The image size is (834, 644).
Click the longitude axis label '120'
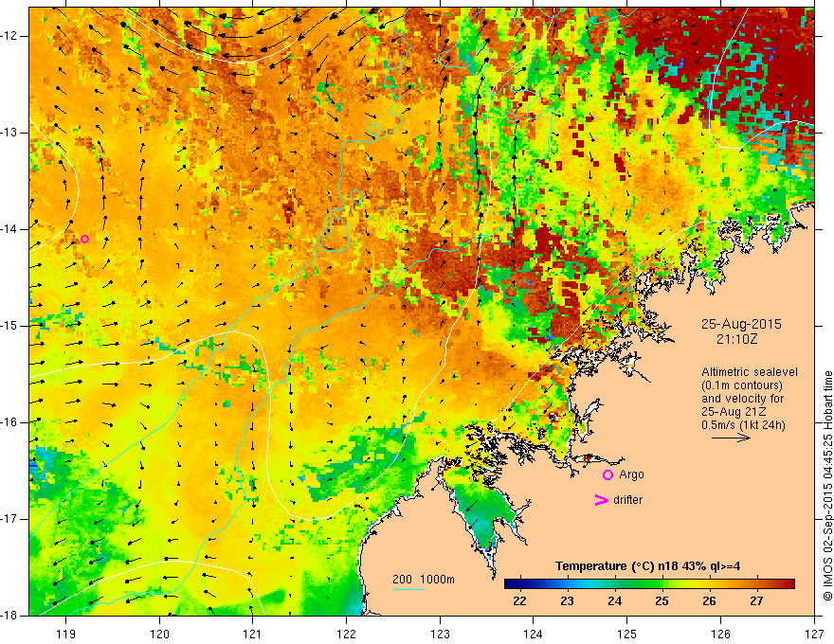pyautogui.click(x=159, y=634)
